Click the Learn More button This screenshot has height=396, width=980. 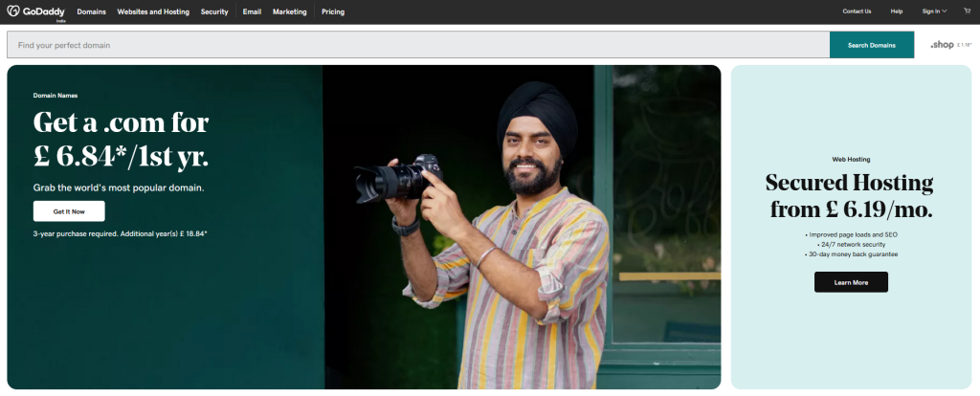pos(851,282)
